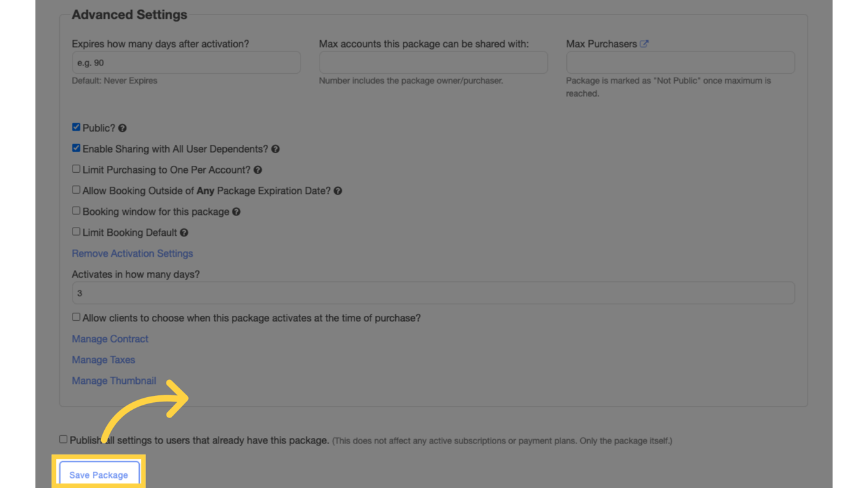Click Remove Activation Settings link
868x488 pixels.
click(x=132, y=254)
